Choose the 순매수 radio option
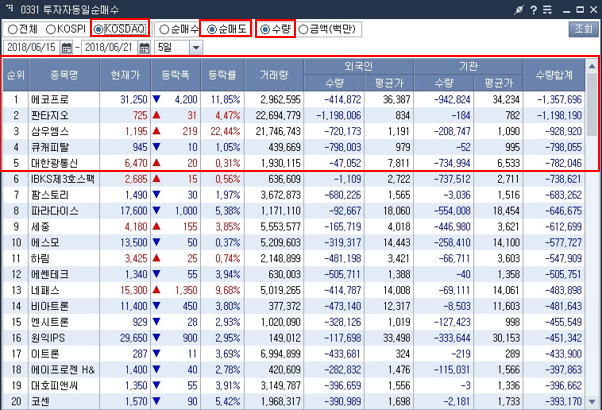Viewport: 602px width, 410px height. coord(164,29)
